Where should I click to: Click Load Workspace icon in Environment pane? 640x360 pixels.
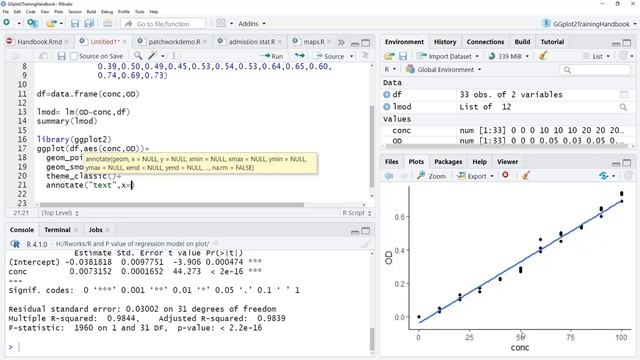click(x=389, y=56)
